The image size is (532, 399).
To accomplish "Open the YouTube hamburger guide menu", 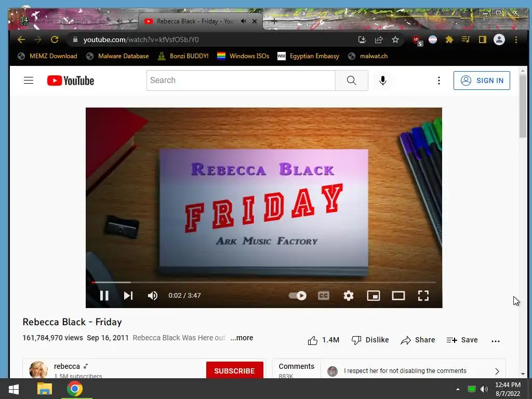I will 29,81.
